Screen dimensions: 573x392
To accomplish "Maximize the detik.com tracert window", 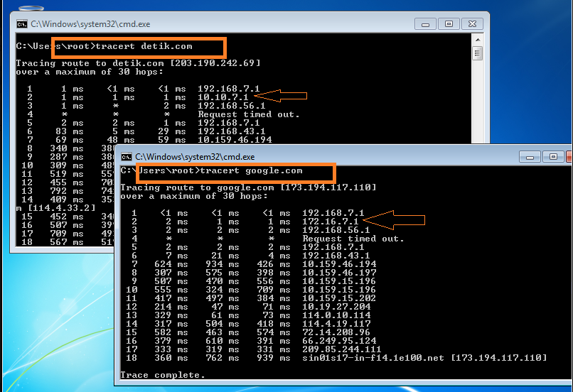I will click(x=449, y=24).
